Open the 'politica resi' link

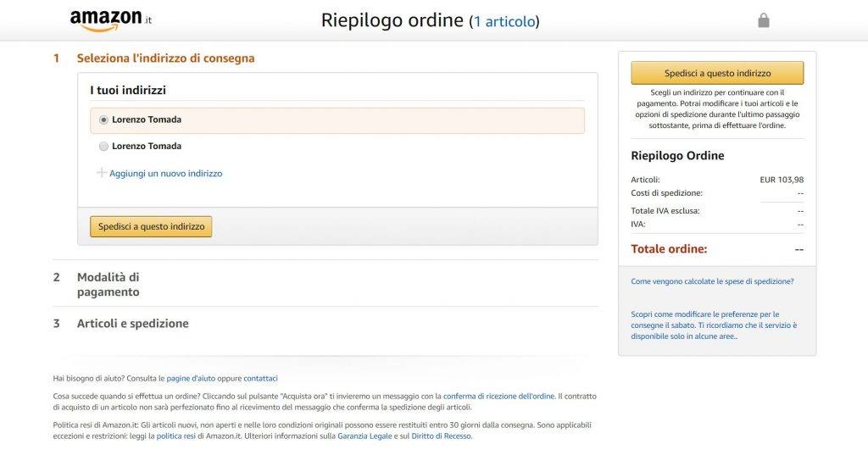(176, 436)
